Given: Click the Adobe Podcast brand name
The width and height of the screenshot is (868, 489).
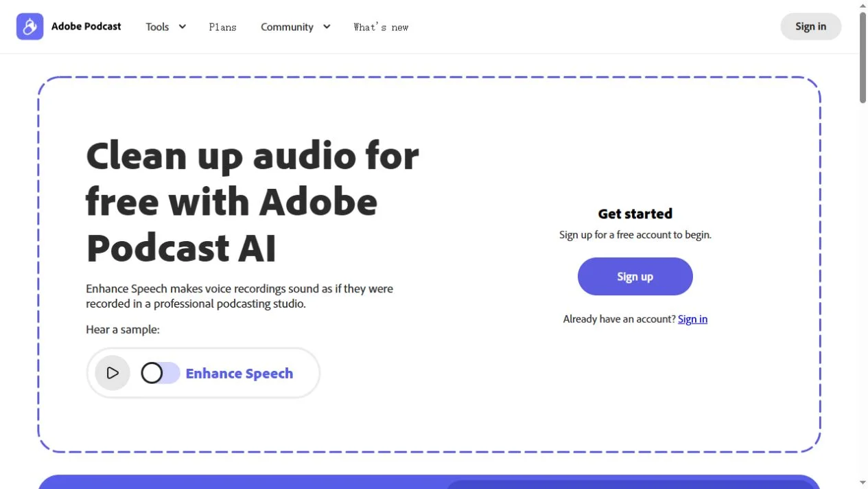Looking at the screenshot, I should coord(86,26).
